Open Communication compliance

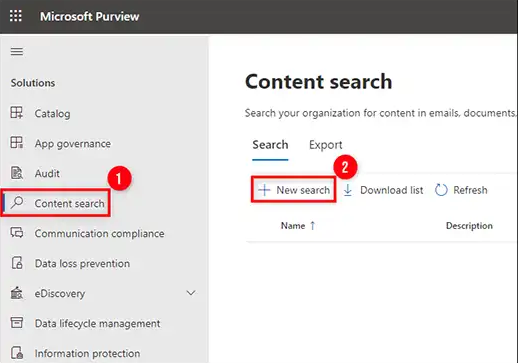coord(99,233)
